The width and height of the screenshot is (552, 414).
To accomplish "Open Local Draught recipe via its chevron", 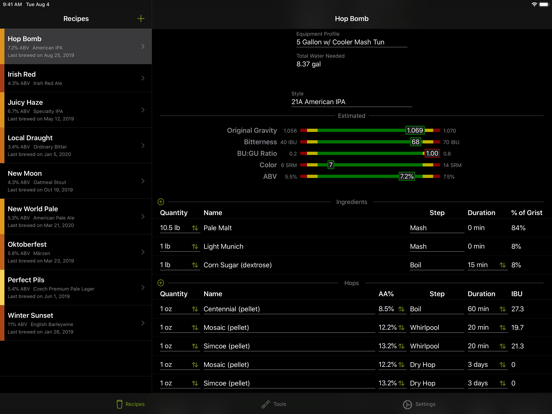I will click(x=143, y=145).
